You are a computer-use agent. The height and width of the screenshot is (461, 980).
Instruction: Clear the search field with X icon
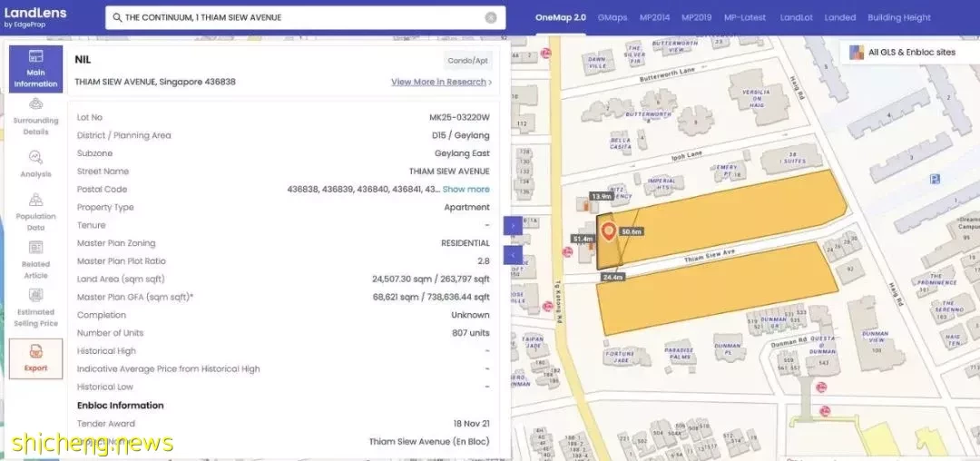pyautogui.click(x=491, y=17)
